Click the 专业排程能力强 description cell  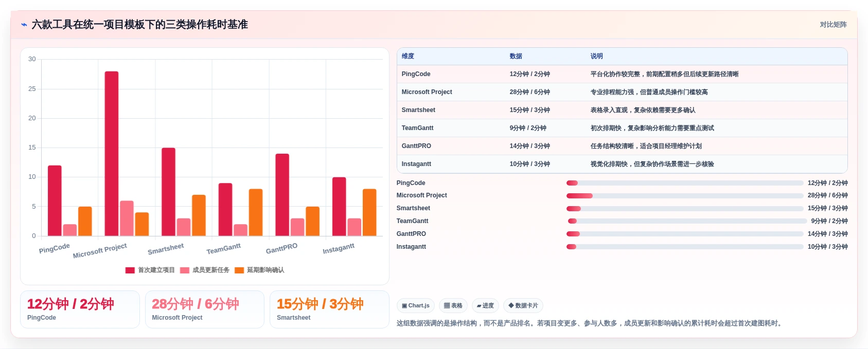tap(649, 92)
